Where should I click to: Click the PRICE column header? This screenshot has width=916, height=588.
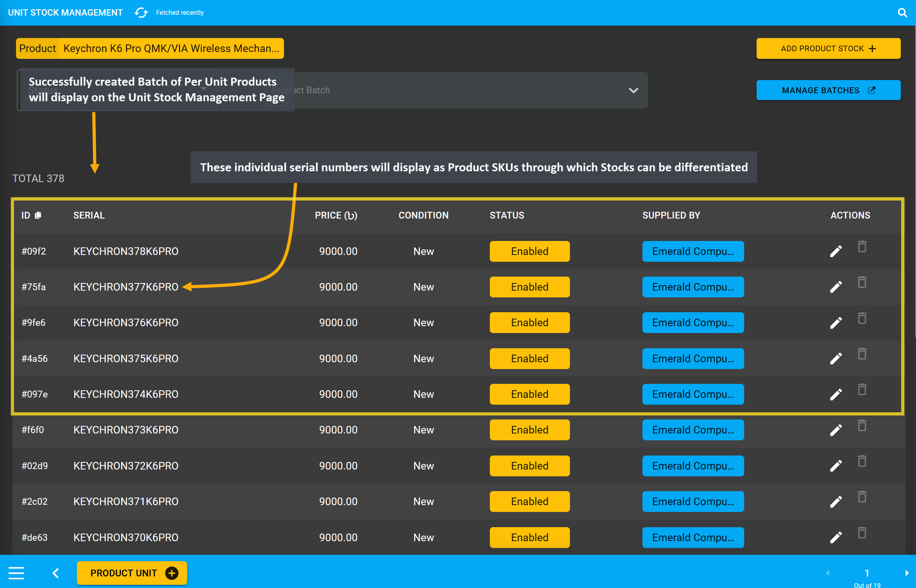point(336,215)
